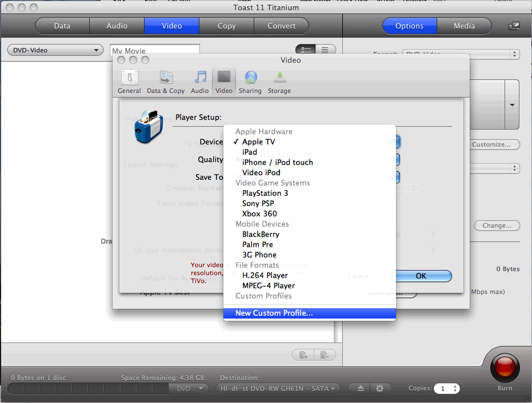Open the DVD-Video format dropdown
Screen dimensions: 532x403
coord(55,50)
